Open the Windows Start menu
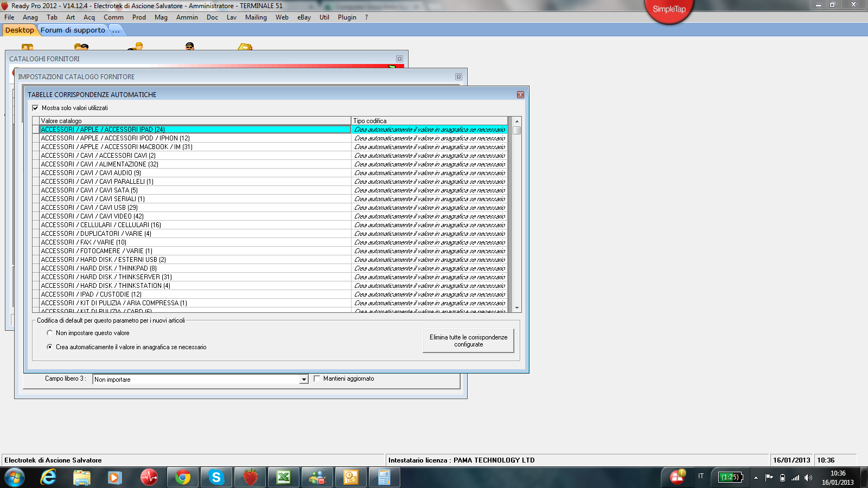The image size is (868, 488). (x=15, y=478)
